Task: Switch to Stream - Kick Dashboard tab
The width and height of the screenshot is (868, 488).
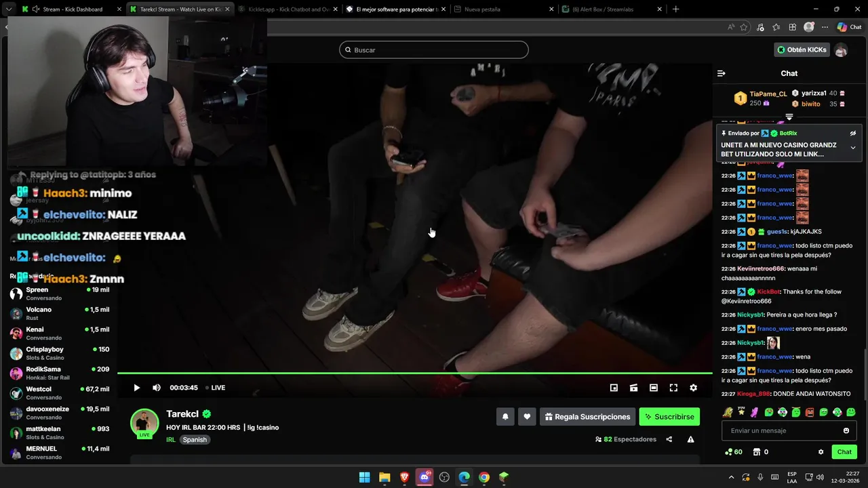Action: (x=73, y=9)
